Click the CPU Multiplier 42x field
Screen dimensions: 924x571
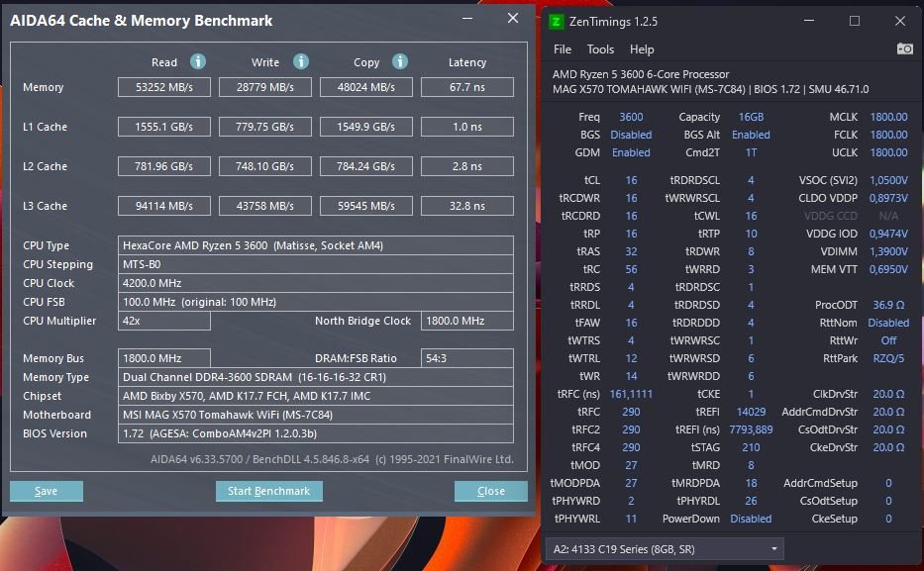tap(163, 321)
